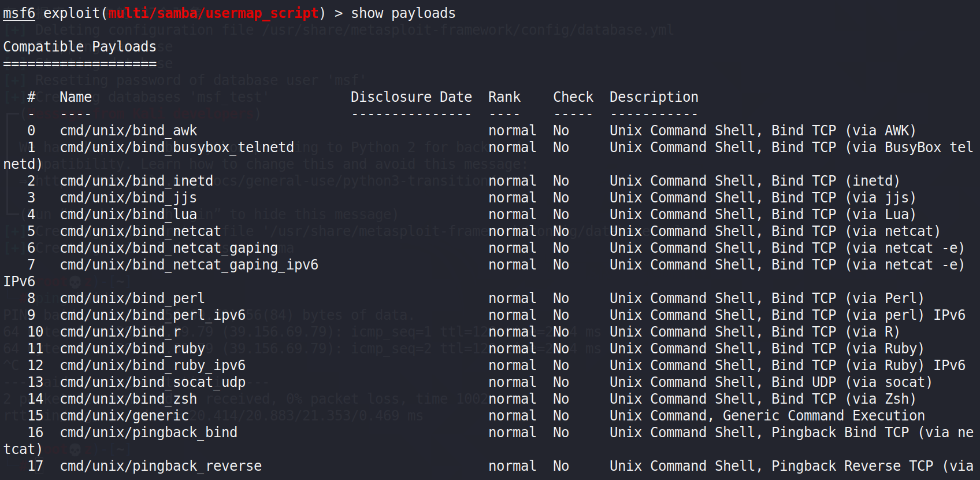Click the wrapped 'tcat)' line text

[x=23, y=449]
